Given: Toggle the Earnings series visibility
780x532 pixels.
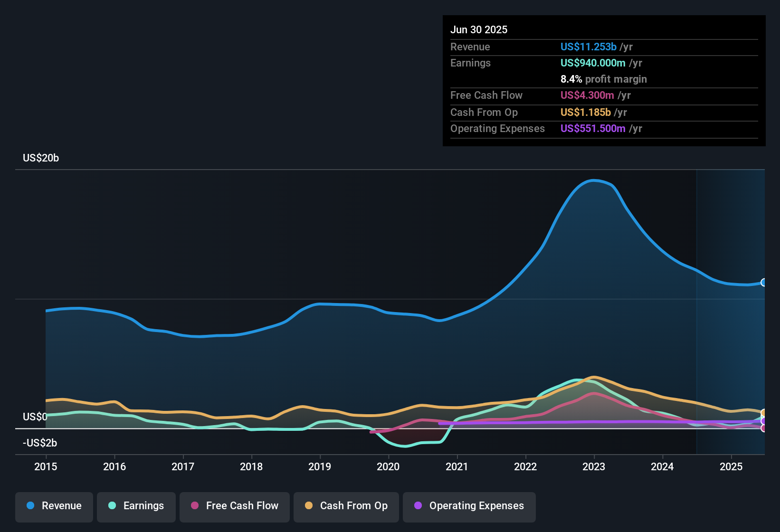Looking at the screenshot, I should [x=136, y=506].
